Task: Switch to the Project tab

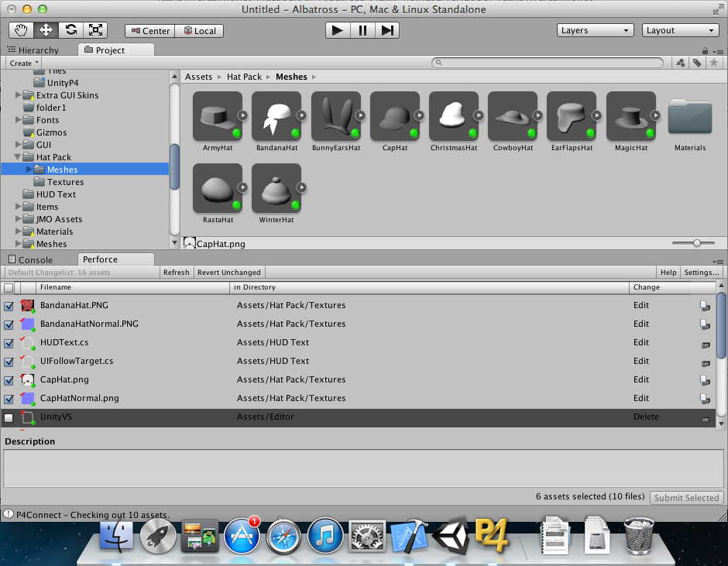Action: pos(116,50)
